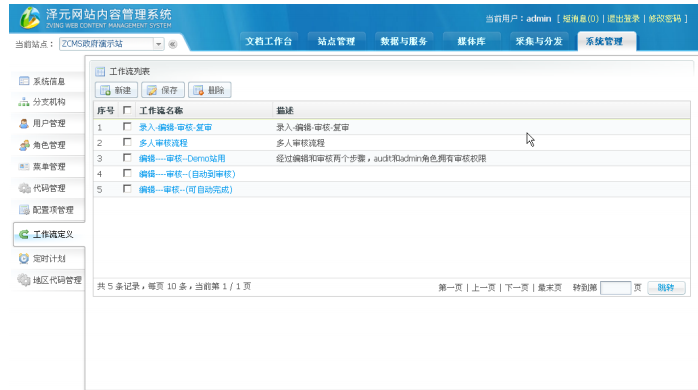Click the 短消息(0) link
This screenshot has width=698, height=390.
pyautogui.click(x=580, y=19)
